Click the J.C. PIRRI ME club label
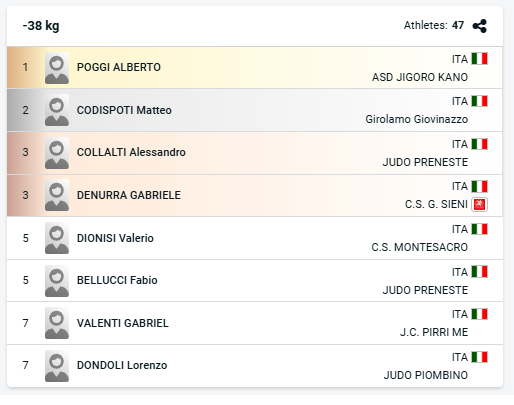514x405 pixels. tap(434, 332)
